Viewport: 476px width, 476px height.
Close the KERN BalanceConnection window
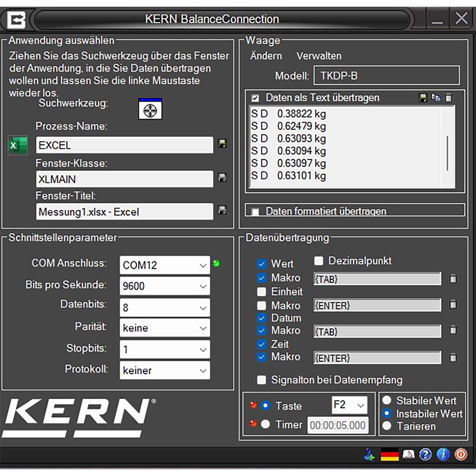(x=461, y=18)
